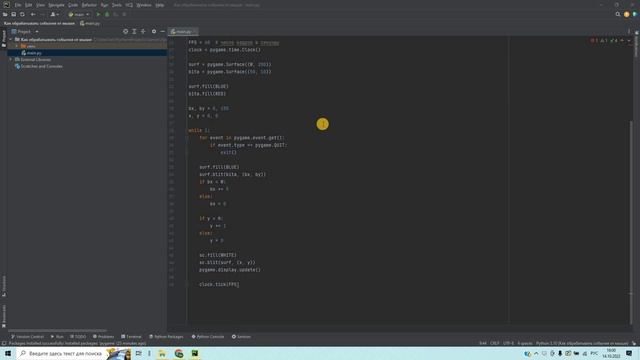Click the Windows Start button
640x360 pixels.
point(8,353)
